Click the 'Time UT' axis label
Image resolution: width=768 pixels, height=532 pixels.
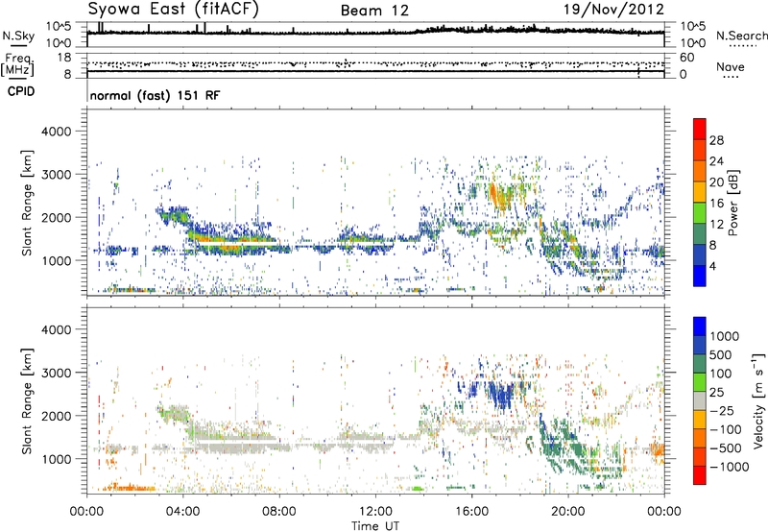(375, 525)
